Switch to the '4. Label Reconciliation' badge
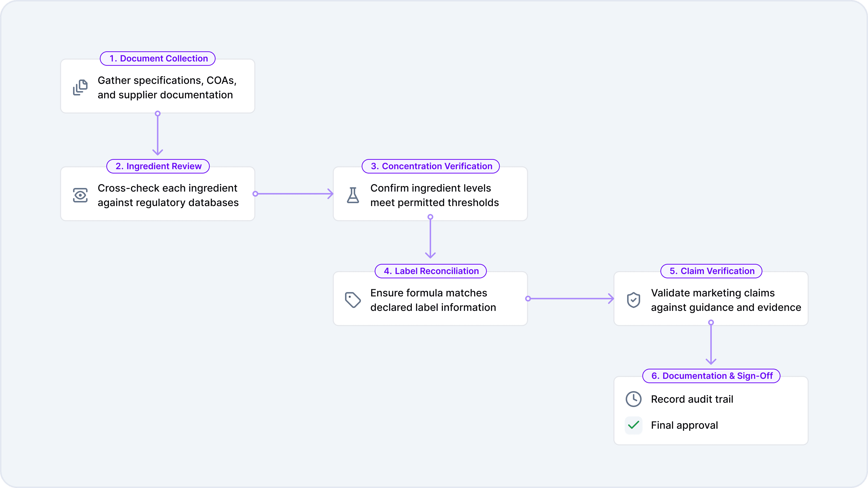This screenshot has height=488, width=868. click(x=430, y=271)
